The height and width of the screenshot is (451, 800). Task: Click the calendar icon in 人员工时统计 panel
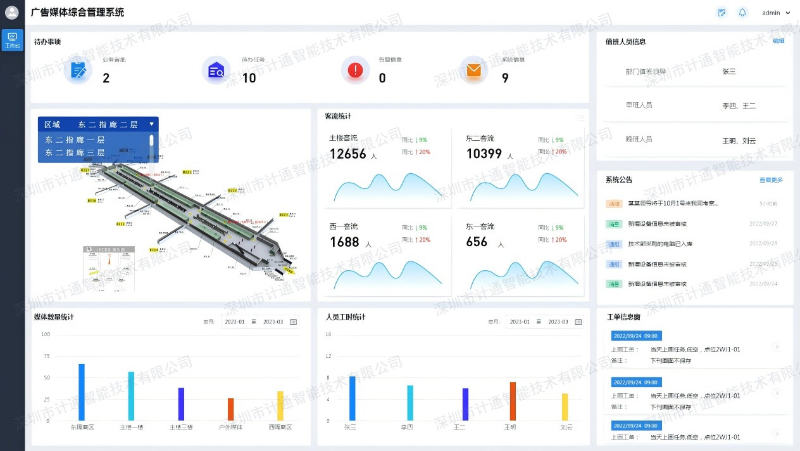click(x=578, y=322)
